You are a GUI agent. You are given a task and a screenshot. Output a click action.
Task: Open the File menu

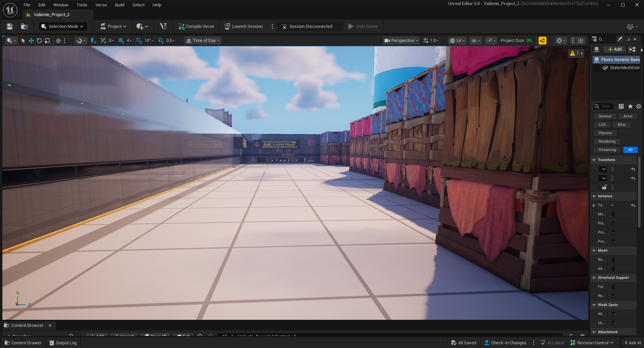[27, 5]
